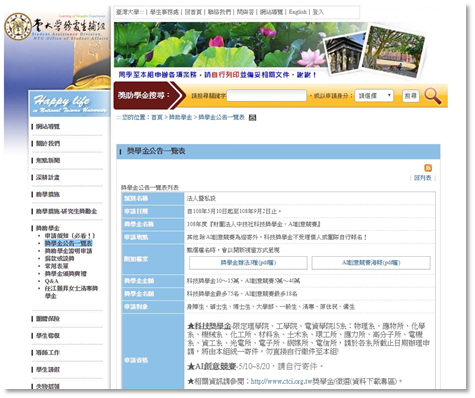
Task: Click the print icon beside breadcrumb
Action: point(252,117)
